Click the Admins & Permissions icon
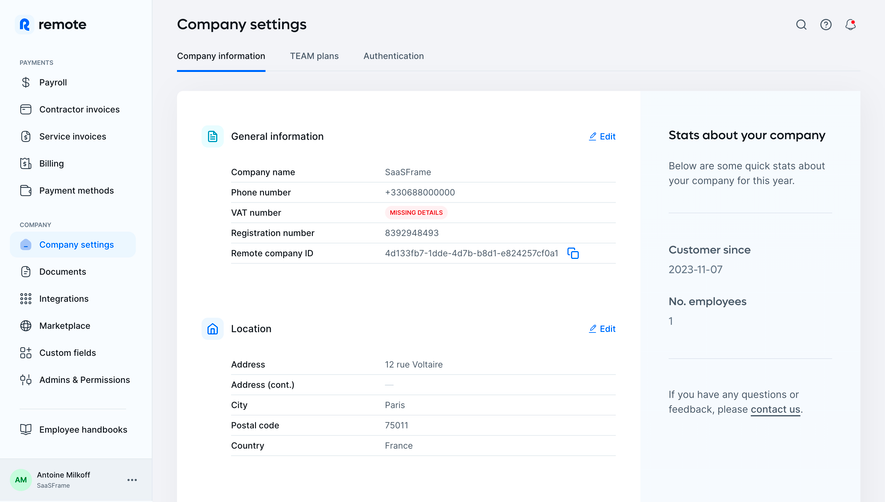Screen dimensions: 885x502 point(25,380)
